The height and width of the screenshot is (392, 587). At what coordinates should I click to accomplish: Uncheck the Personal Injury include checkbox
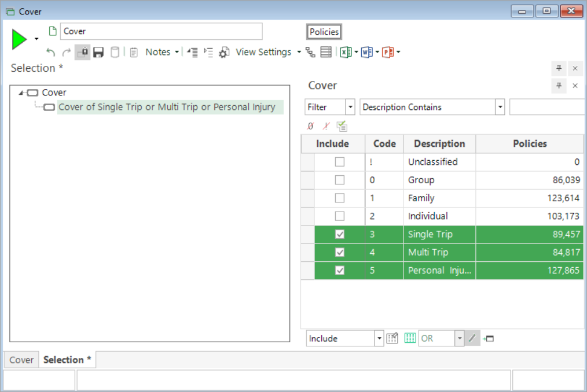coord(340,270)
